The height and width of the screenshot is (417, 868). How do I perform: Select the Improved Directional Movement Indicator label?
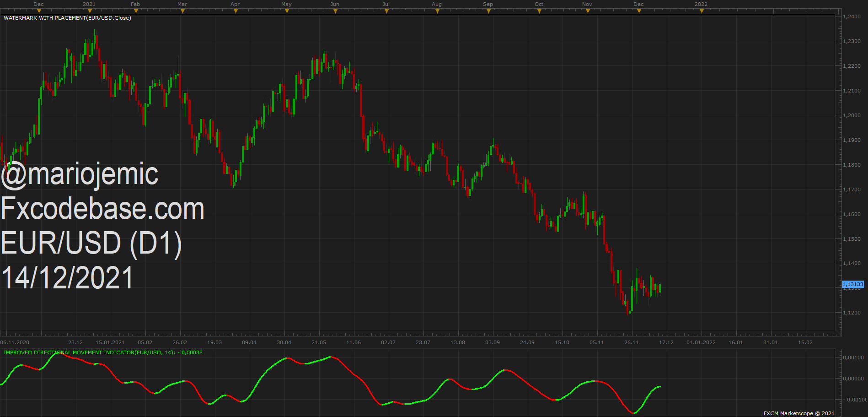103,352
